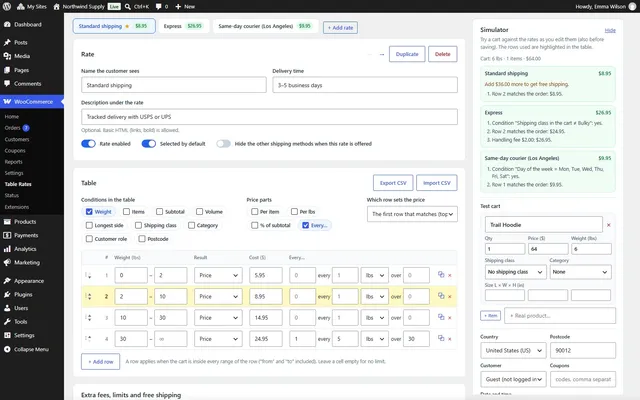Viewport: 640px width, 400px height.
Task: Click the Delete rate button
Action: coord(442,54)
